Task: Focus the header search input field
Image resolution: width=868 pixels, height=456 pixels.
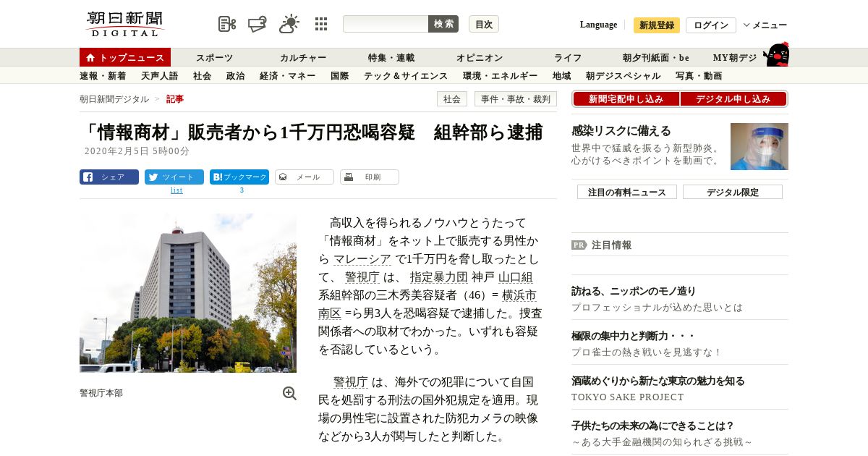Action: (x=386, y=24)
